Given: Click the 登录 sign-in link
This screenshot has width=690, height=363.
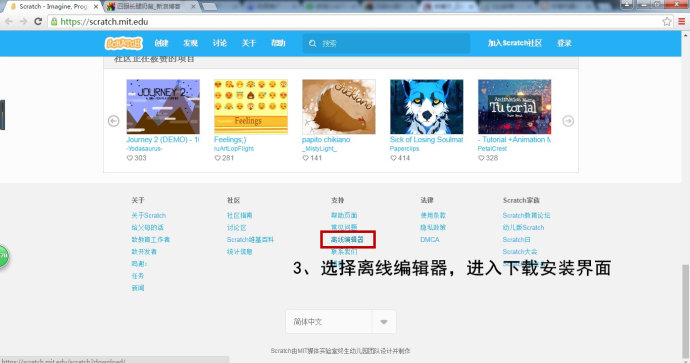Looking at the screenshot, I should point(564,43).
